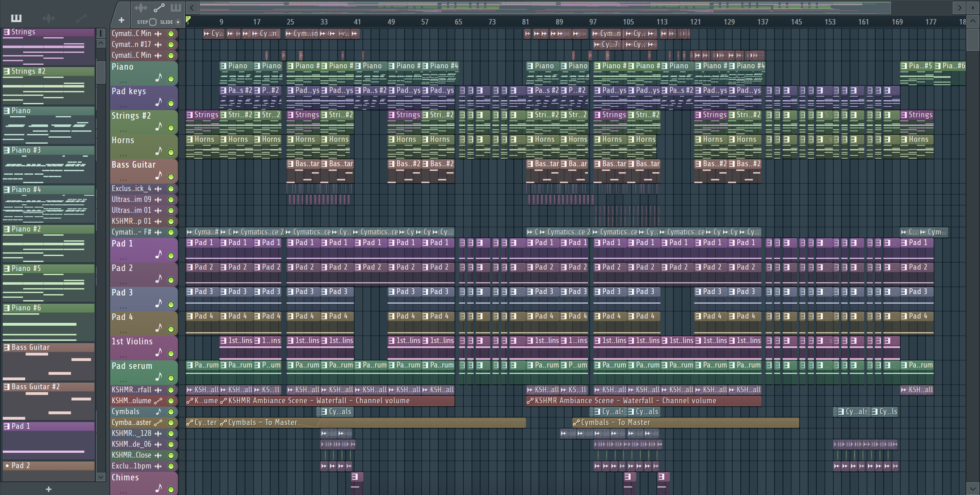Click note icon on Pad keys track
Screen dimensions: 980x495
coord(159,102)
